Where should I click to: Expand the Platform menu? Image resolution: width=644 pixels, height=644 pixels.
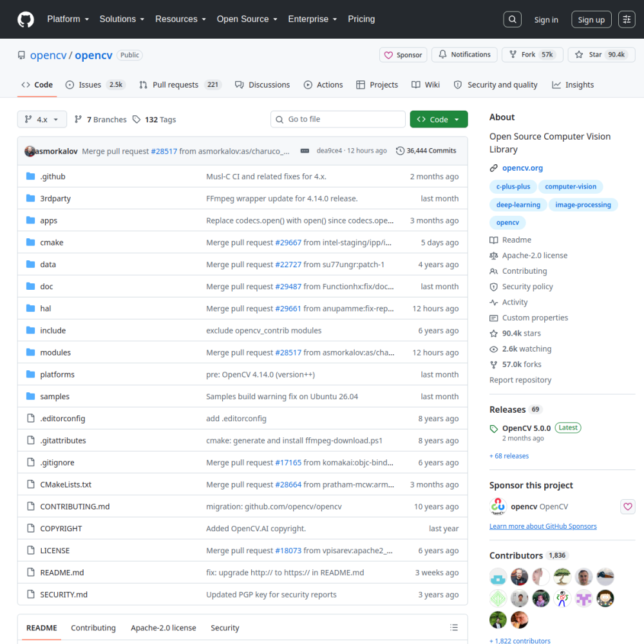68,19
